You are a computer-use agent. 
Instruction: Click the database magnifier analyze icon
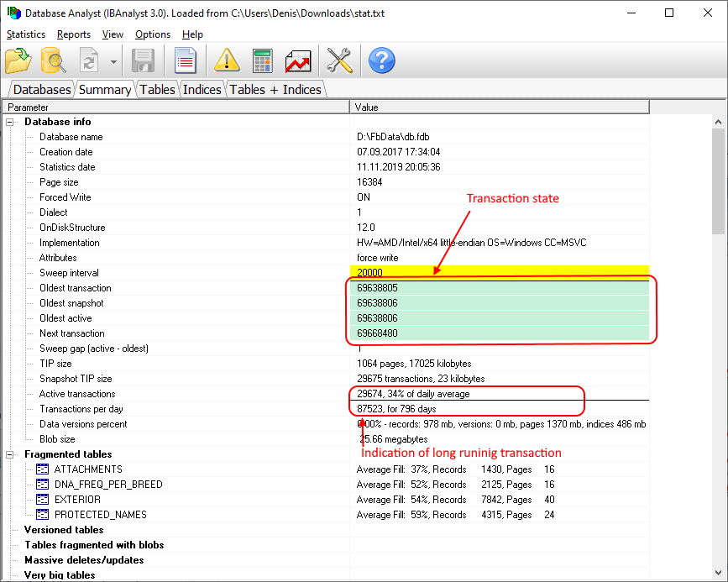[x=54, y=60]
